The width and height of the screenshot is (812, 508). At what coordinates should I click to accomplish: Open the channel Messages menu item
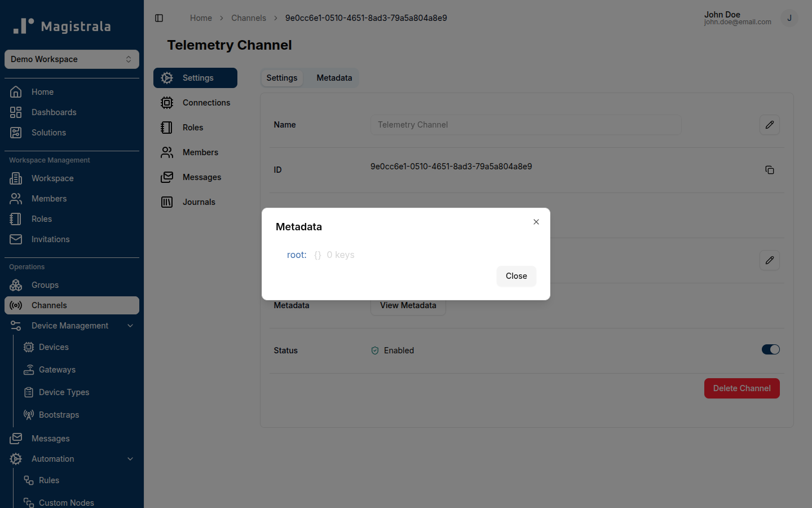click(195, 177)
